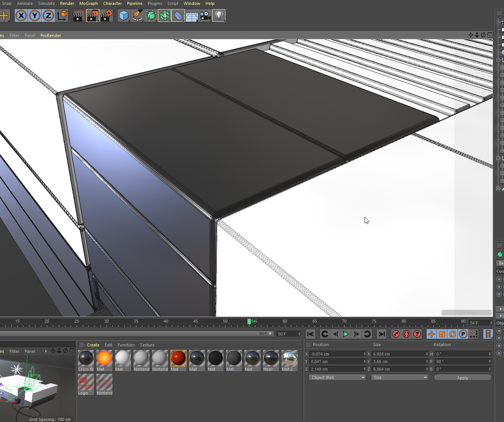Open the MoGraph menu
Image resolution: width=504 pixels, height=422 pixels.
(x=88, y=3)
